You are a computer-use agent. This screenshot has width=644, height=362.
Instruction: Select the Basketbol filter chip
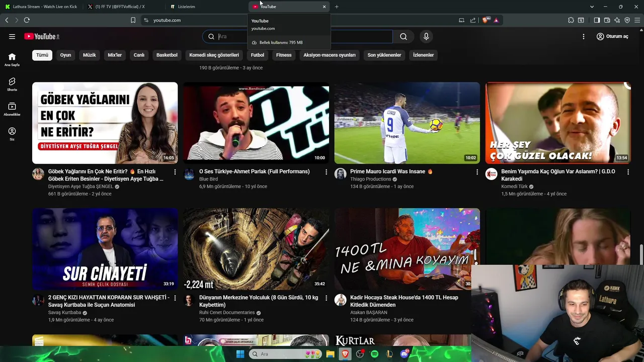point(167,55)
